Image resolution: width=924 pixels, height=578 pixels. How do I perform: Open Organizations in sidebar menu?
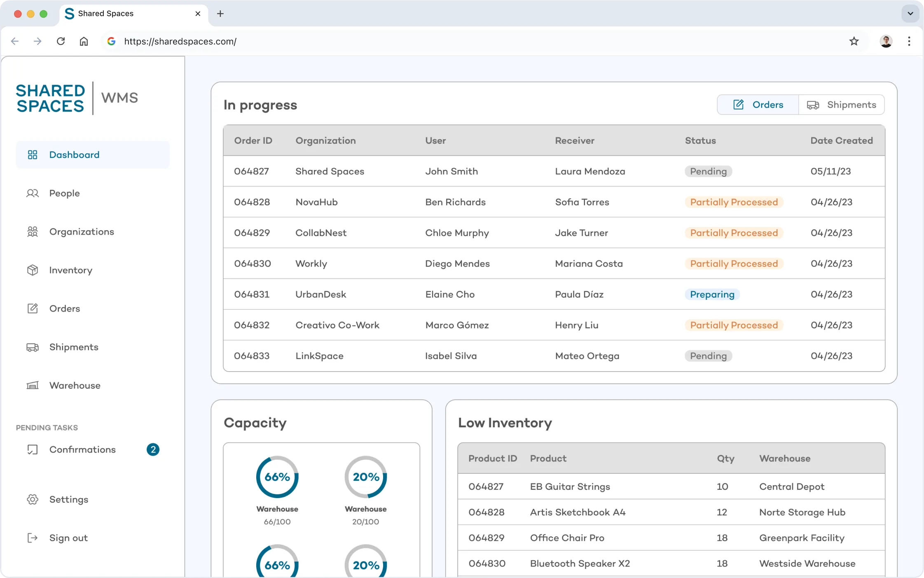82,232
